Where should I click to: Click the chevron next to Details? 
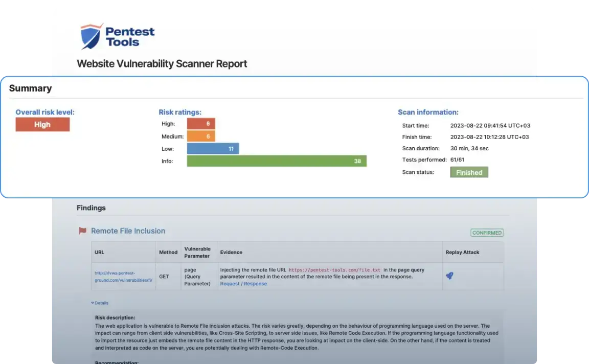coord(93,303)
